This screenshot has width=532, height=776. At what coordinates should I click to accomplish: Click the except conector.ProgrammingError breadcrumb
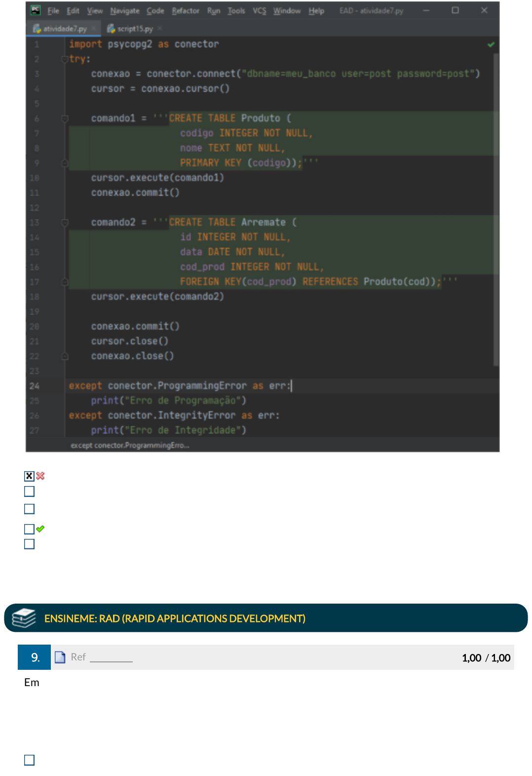pos(130,445)
